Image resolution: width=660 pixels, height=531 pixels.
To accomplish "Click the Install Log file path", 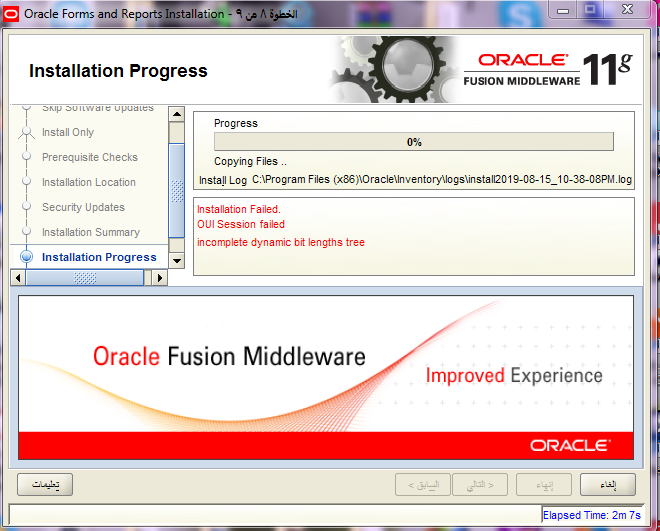I will tap(442, 180).
